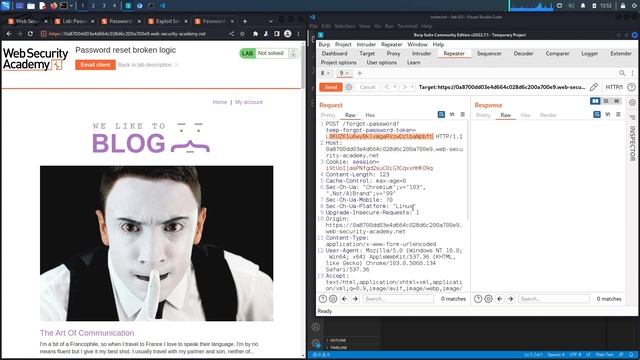This screenshot has width=640, height=360.
Task: Select top-bottom request/response layout
Action: pos(606,101)
